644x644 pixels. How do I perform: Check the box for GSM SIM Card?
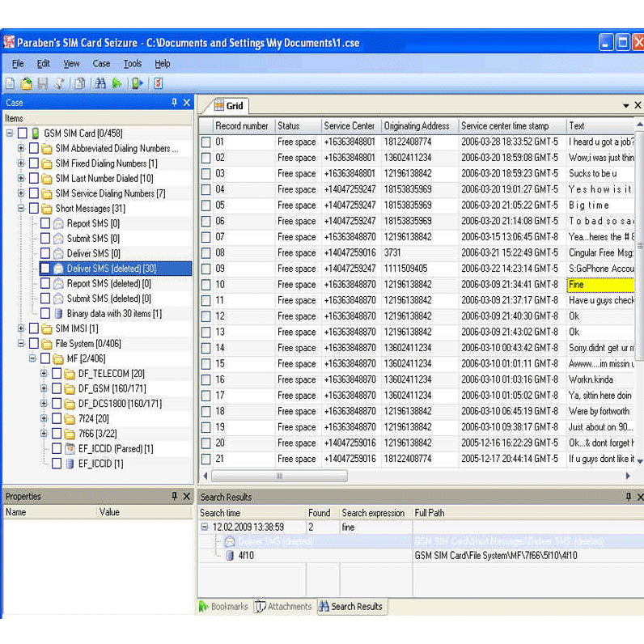[x=23, y=133]
